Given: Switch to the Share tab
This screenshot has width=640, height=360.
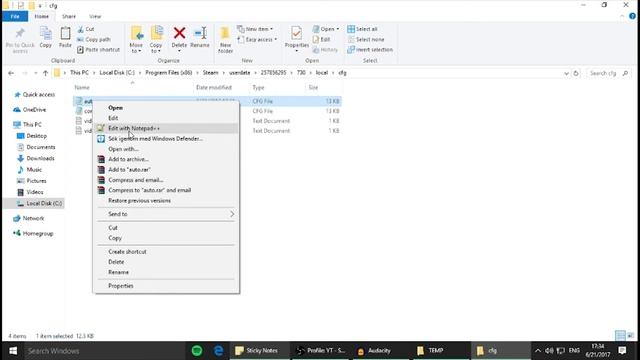Looking at the screenshot, I should pos(69,16).
